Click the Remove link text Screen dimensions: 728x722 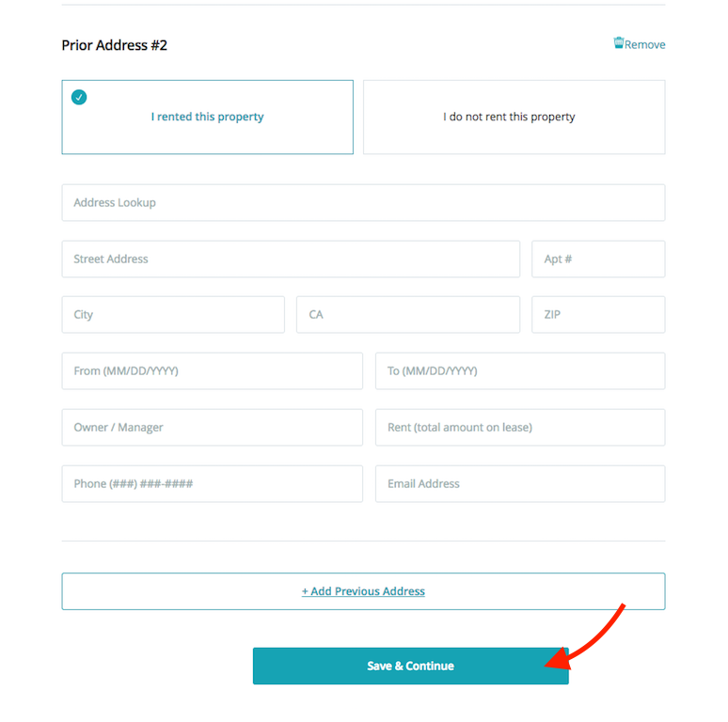(645, 44)
